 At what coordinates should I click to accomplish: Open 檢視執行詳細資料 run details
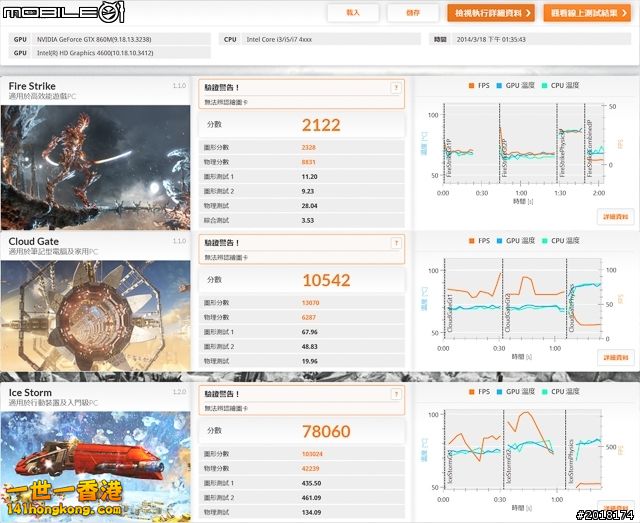[491, 13]
